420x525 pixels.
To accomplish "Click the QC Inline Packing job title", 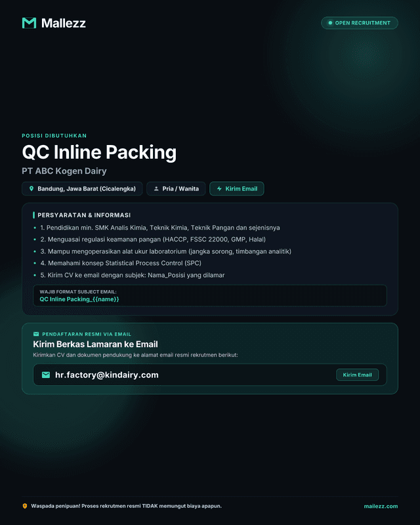I will pos(99,152).
